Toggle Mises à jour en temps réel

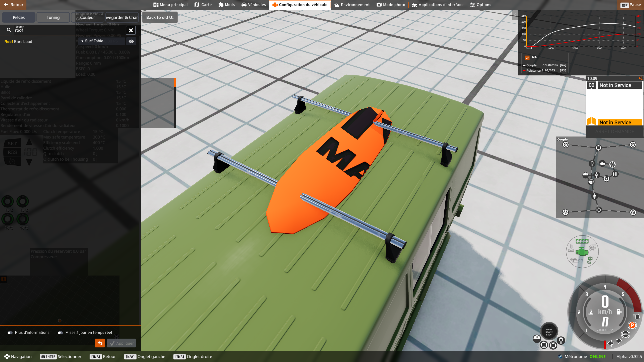click(61, 333)
